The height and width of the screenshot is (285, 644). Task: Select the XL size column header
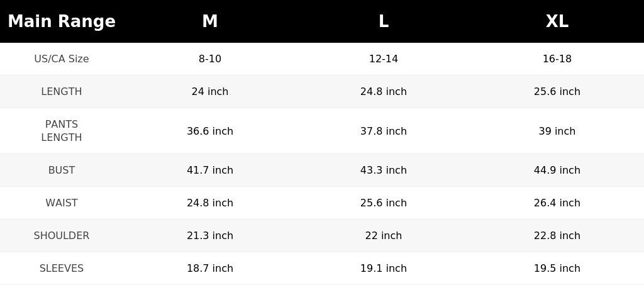click(x=557, y=21)
